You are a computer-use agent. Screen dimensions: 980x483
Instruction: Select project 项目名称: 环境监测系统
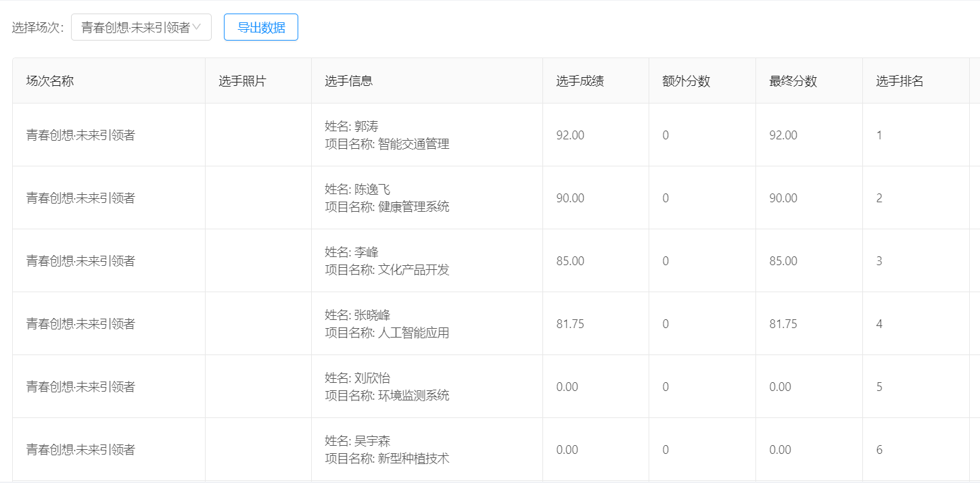tap(388, 395)
